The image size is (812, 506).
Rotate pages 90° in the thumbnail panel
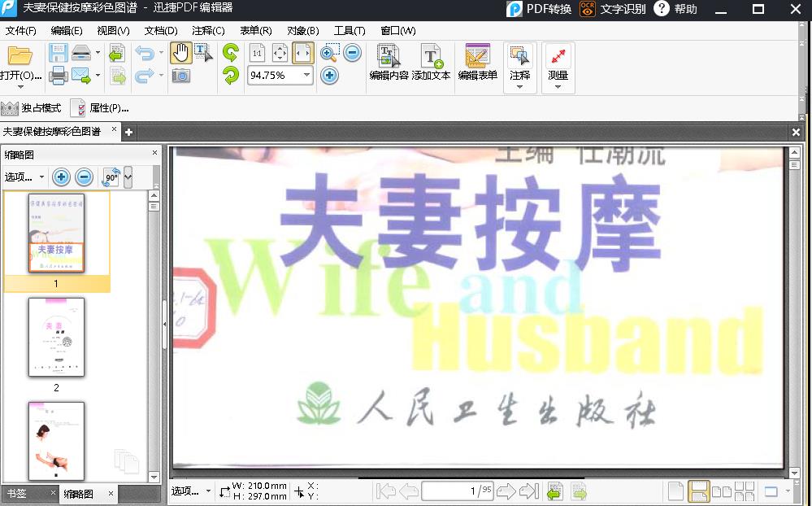111,177
